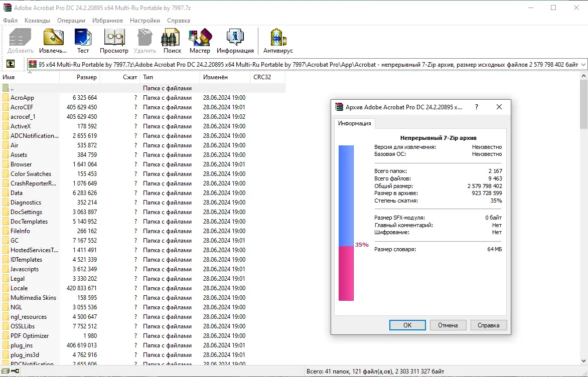The height and width of the screenshot is (377, 588).
Task: Sort by the Сжат column header
Action: (x=119, y=77)
